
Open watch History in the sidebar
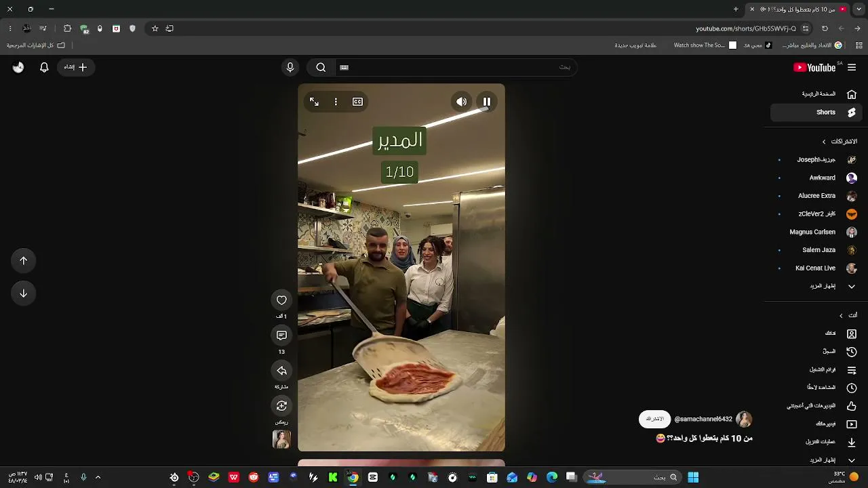pos(816,352)
